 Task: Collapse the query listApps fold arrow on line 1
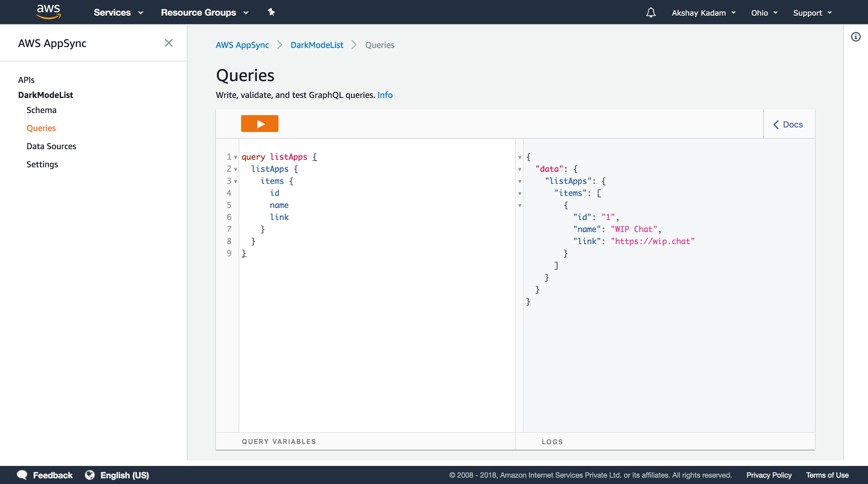coord(235,157)
